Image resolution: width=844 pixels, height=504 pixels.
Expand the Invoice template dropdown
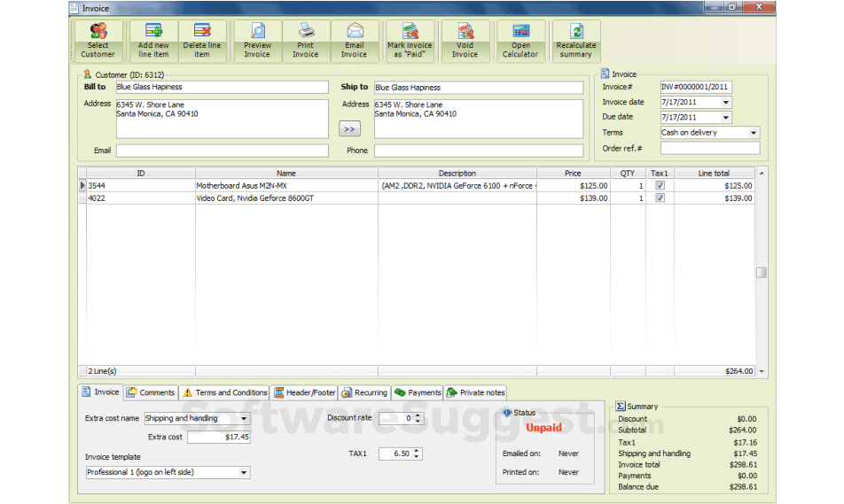click(244, 473)
